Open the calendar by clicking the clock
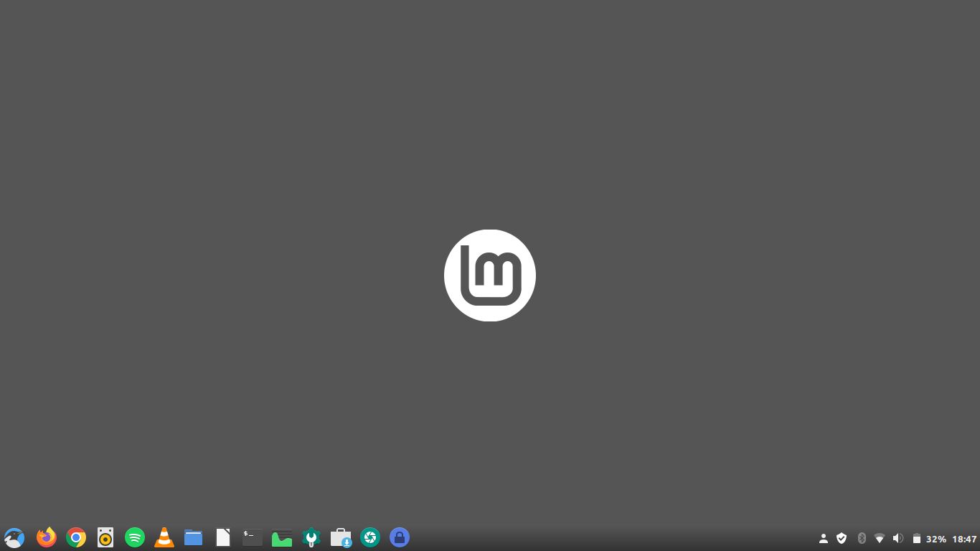Viewport: 980px width, 551px height. pos(963,538)
